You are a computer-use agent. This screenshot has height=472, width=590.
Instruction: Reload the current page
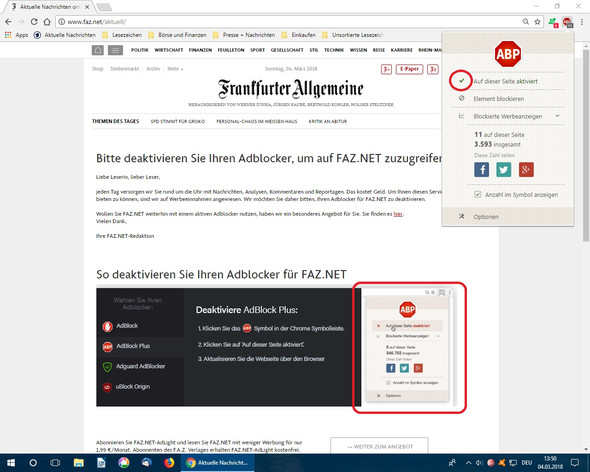coord(34,22)
